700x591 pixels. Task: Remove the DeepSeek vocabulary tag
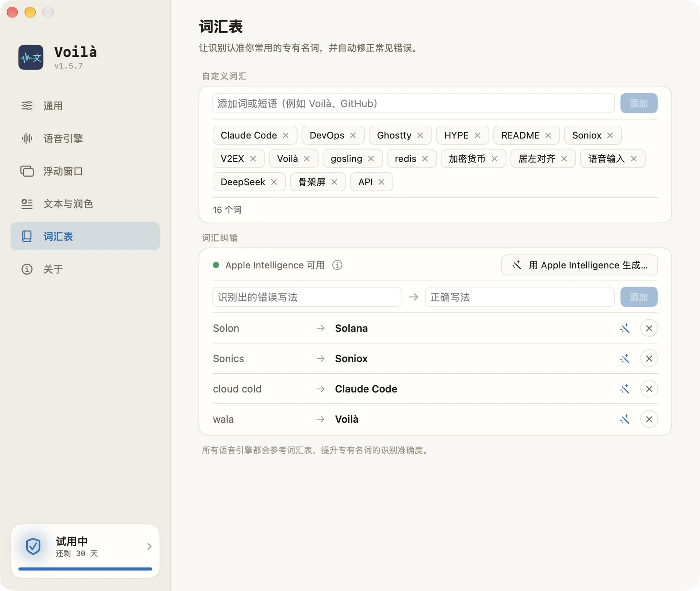pos(274,182)
